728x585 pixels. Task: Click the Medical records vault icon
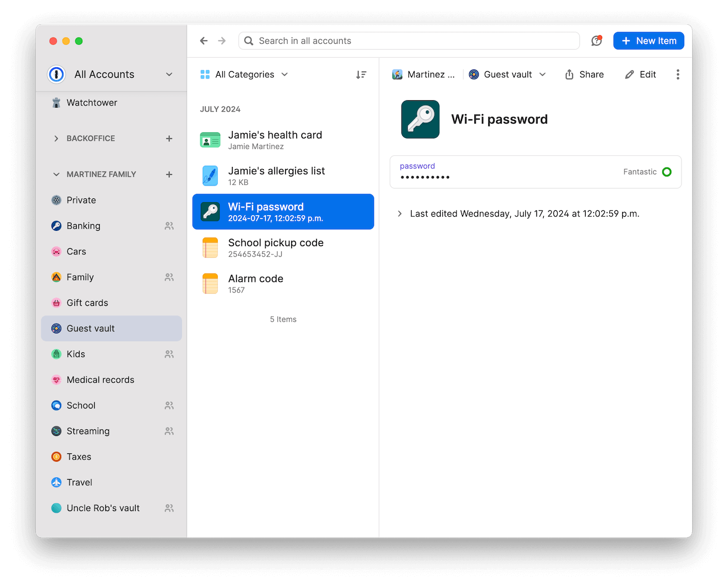[57, 379]
